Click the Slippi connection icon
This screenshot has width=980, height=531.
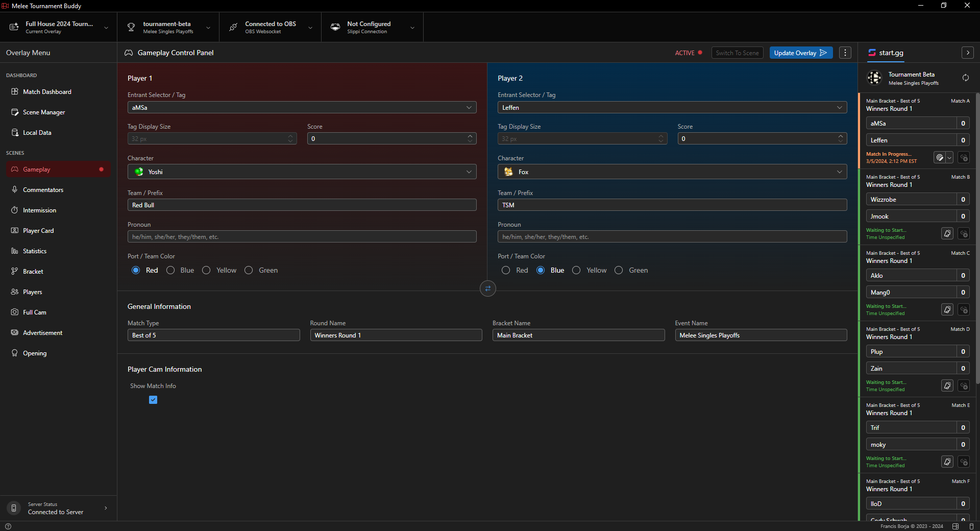click(335, 27)
